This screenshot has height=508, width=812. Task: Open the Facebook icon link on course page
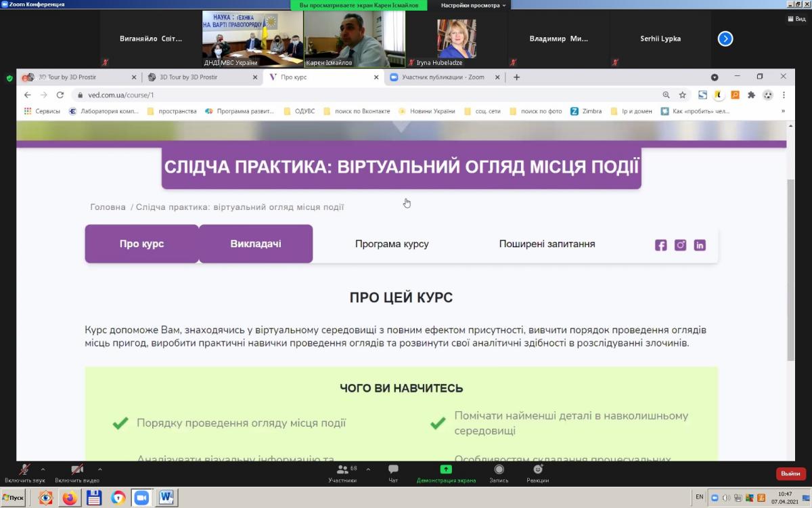tap(660, 245)
